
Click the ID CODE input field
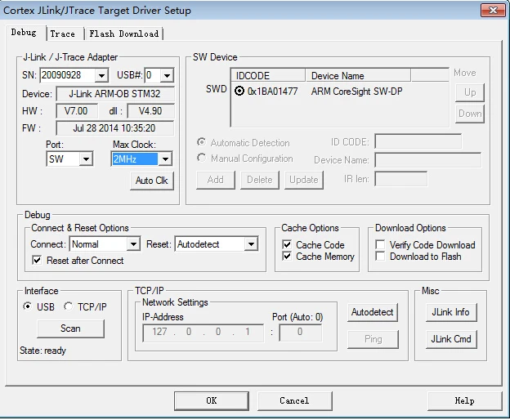point(418,141)
